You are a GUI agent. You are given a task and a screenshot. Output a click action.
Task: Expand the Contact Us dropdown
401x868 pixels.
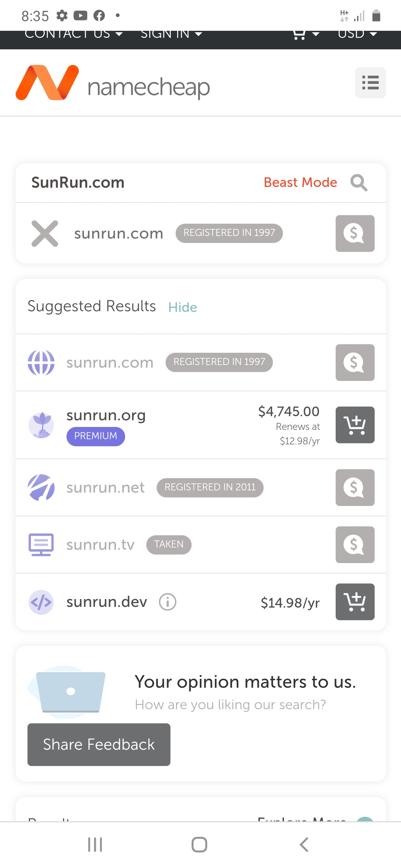point(73,34)
